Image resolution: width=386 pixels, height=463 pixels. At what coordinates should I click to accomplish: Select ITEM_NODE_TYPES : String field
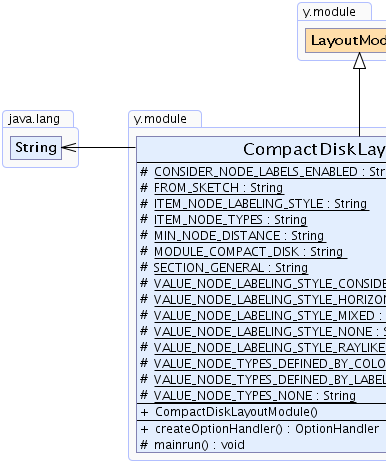point(230,220)
